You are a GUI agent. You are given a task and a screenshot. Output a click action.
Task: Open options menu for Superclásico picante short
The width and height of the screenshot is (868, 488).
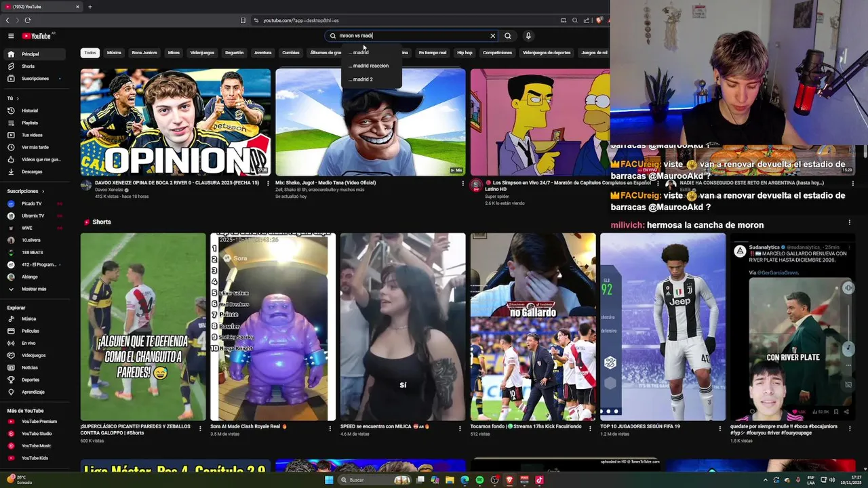[200, 428]
